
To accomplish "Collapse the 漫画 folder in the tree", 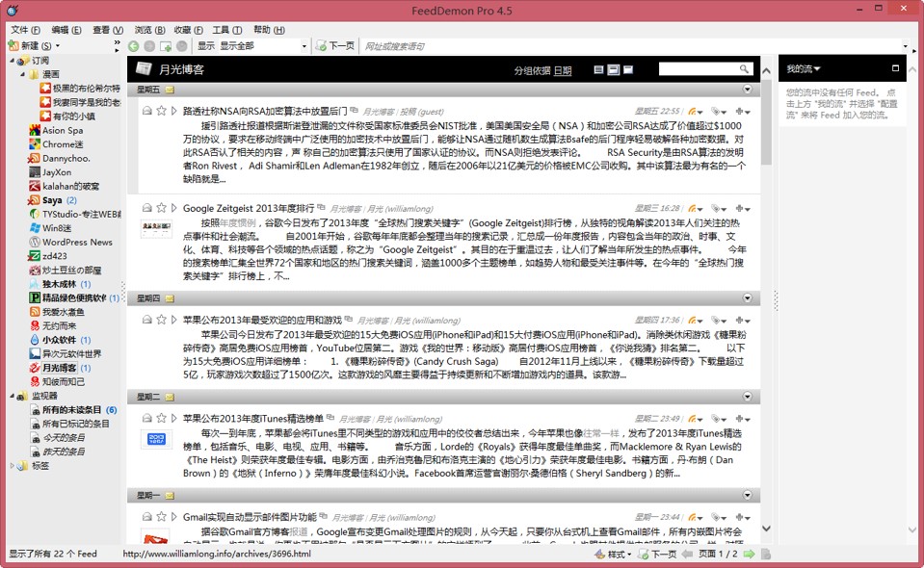I will click(22, 74).
